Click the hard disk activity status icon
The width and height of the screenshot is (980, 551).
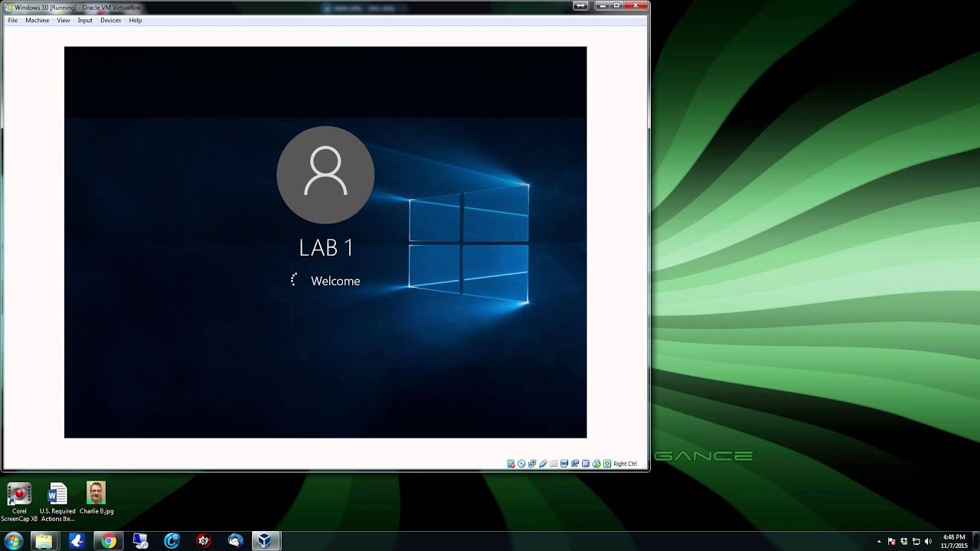tap(511, 464)
